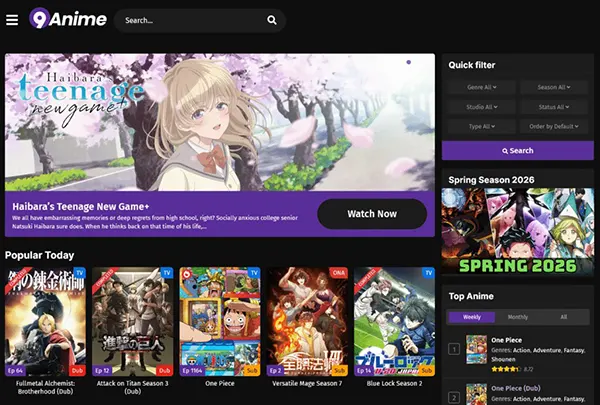Image resolution: width=600 pixels, height=405 pixels.
Task: Click Ep 2 badge on Versatile Mage
Action: 276,371
